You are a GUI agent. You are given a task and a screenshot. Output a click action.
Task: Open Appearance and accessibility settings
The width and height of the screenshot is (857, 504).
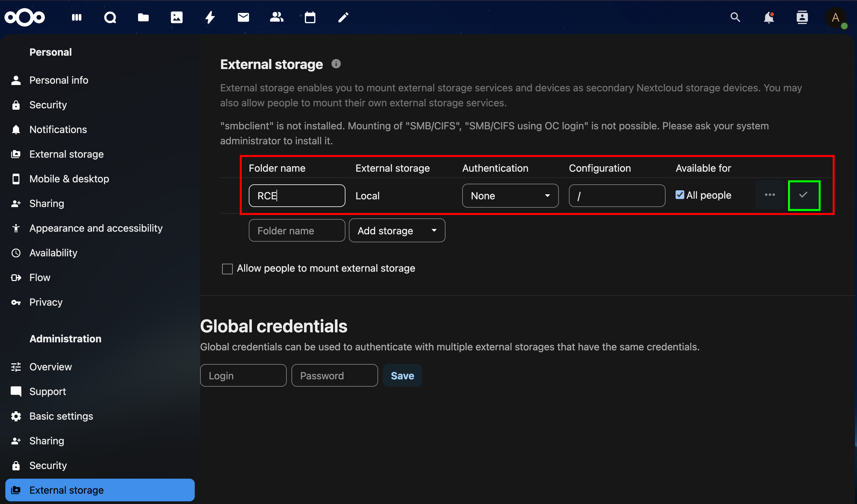(100, 228)
